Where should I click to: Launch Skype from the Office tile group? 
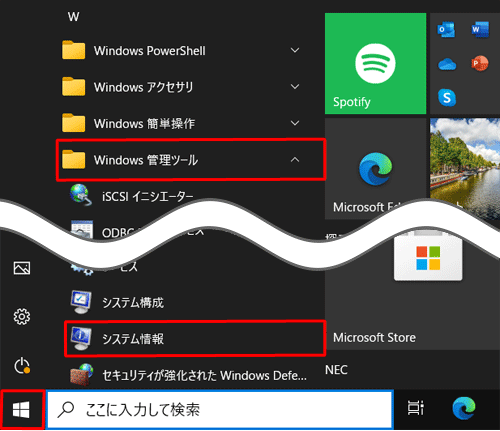447,98
